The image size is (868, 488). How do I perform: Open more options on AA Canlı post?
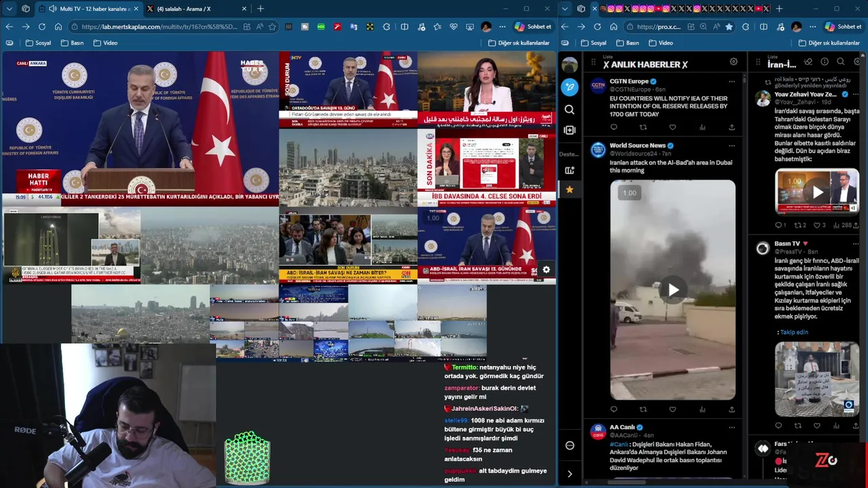coord(732,428)
